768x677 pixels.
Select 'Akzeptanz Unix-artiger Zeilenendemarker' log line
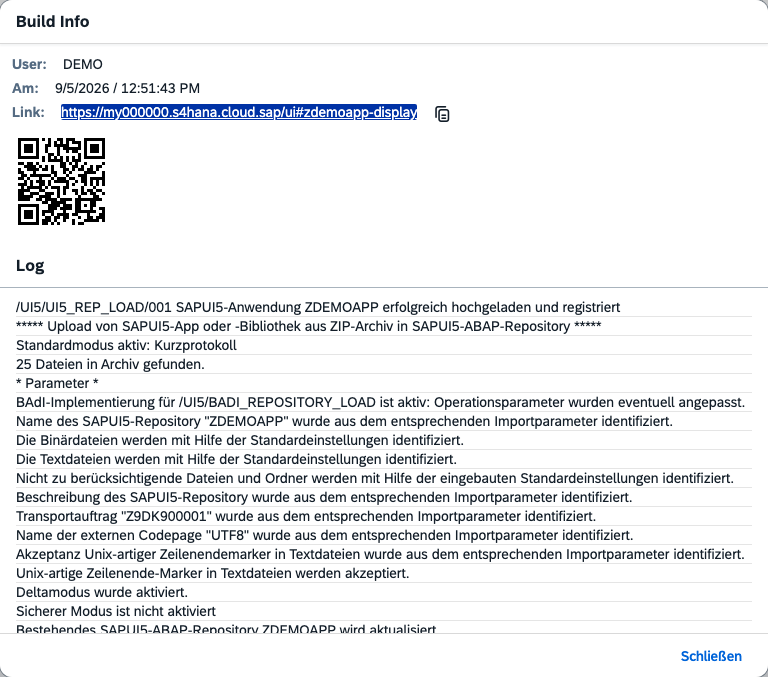tap(384, 555)
